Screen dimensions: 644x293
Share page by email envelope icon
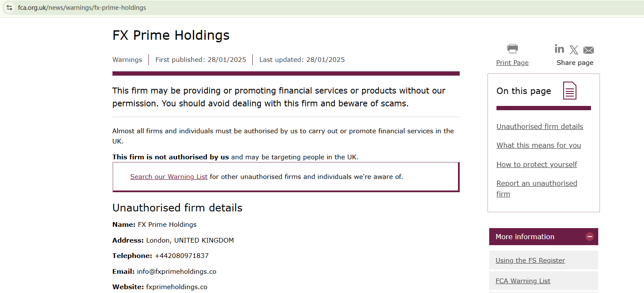[588, 50]
